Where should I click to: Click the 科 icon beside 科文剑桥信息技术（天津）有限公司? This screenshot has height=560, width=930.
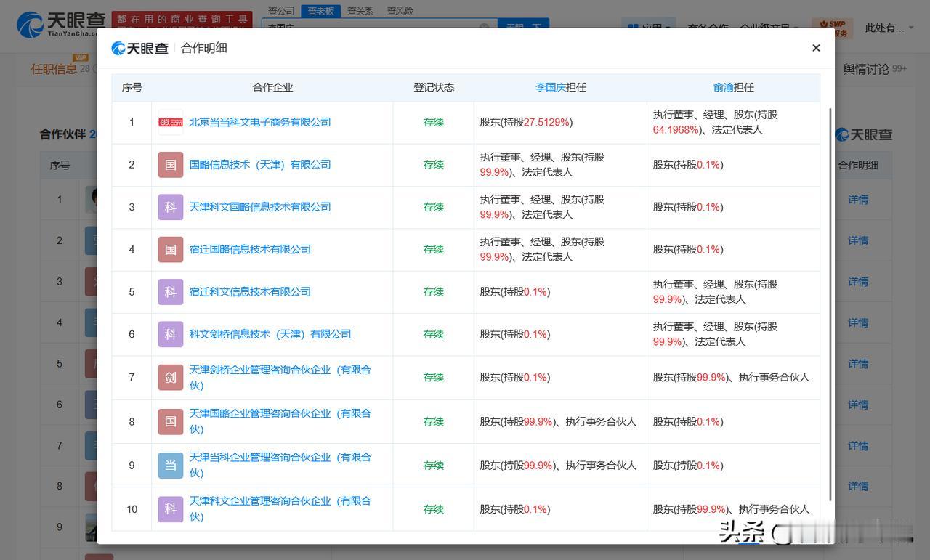pyautogui.click(x=171, y=334)
